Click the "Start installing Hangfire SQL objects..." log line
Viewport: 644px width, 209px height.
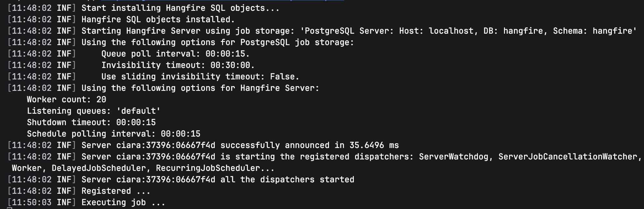pos(180,8)
